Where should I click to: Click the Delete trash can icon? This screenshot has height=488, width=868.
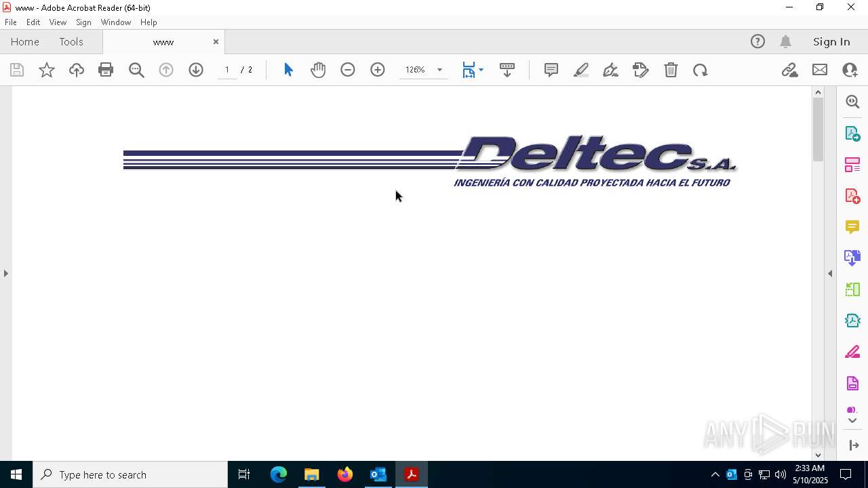click(671, 70)
